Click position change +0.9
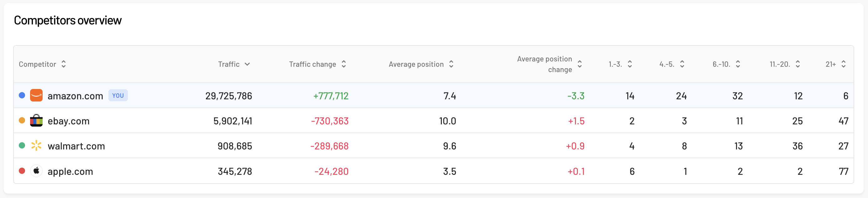Viewport: 868px width, 198px height. (x=575, y=146)
